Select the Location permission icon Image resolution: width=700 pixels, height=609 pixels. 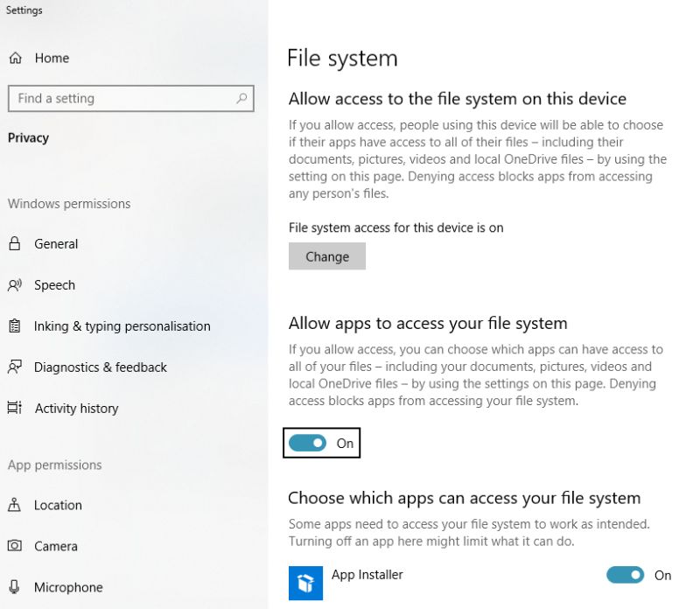[x=15, y=505]
